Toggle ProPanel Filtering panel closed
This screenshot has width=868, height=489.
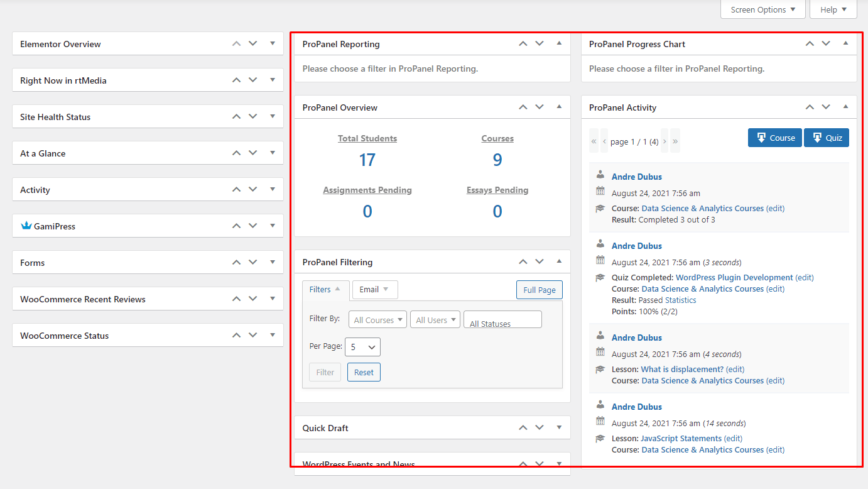coord(559,262)
